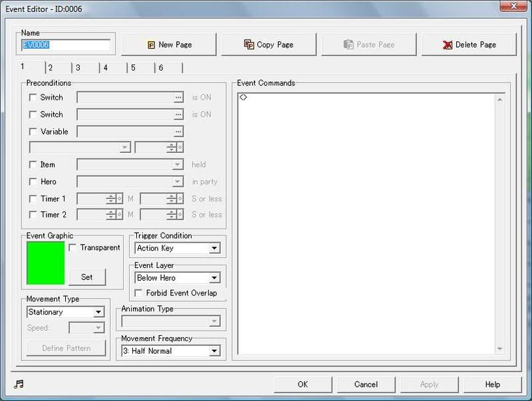Enable the Timer 2 precondition

33,215
